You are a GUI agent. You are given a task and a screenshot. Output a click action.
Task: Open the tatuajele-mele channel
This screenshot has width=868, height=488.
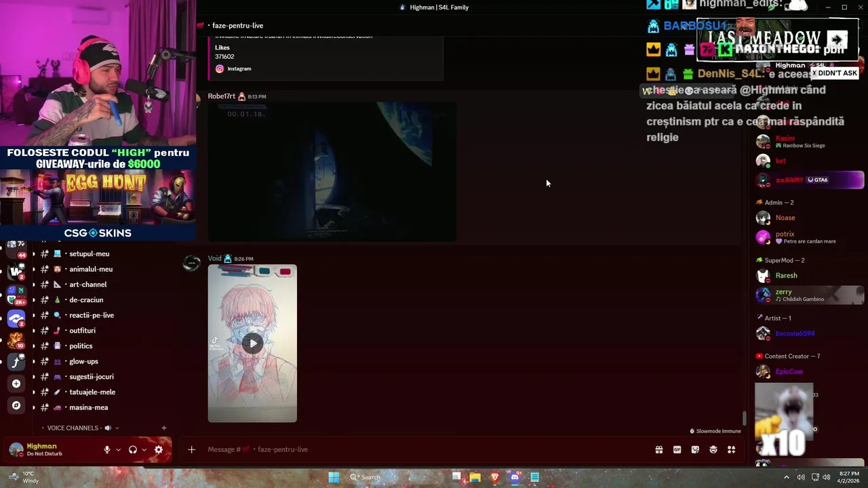click(x=92, y=392)
